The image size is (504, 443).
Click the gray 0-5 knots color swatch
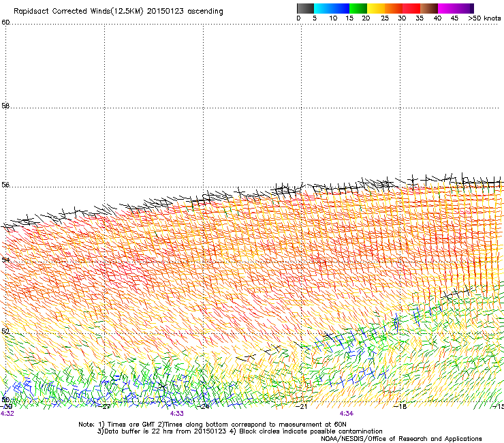click(x=305, y=8)
